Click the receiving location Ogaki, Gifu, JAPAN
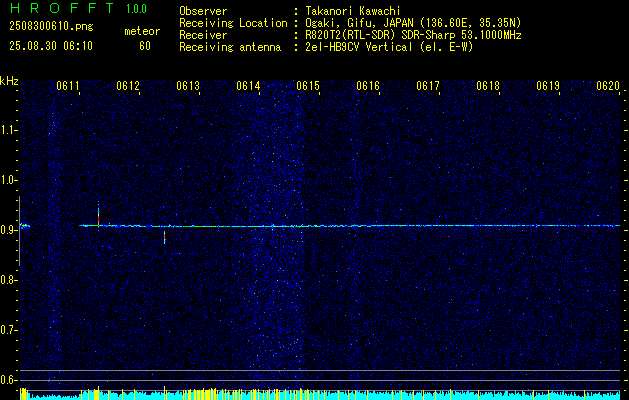The image size is (629, 400). pos(359,23)
